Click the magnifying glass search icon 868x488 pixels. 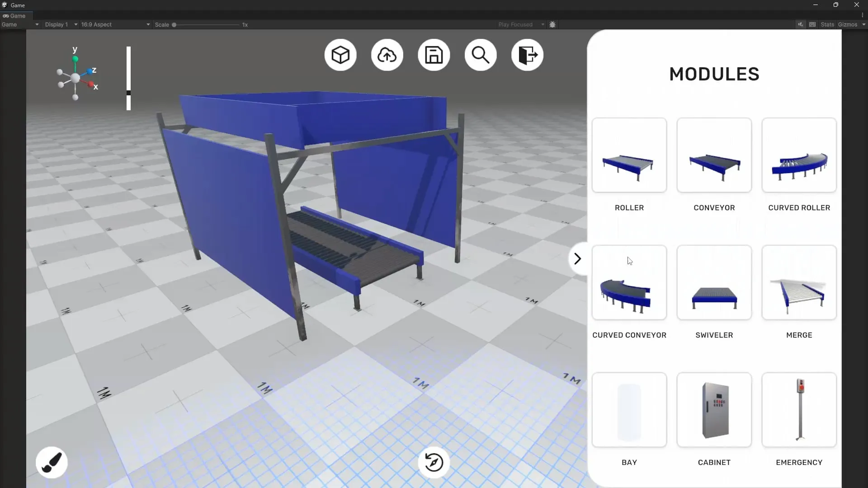coord(480,55)
